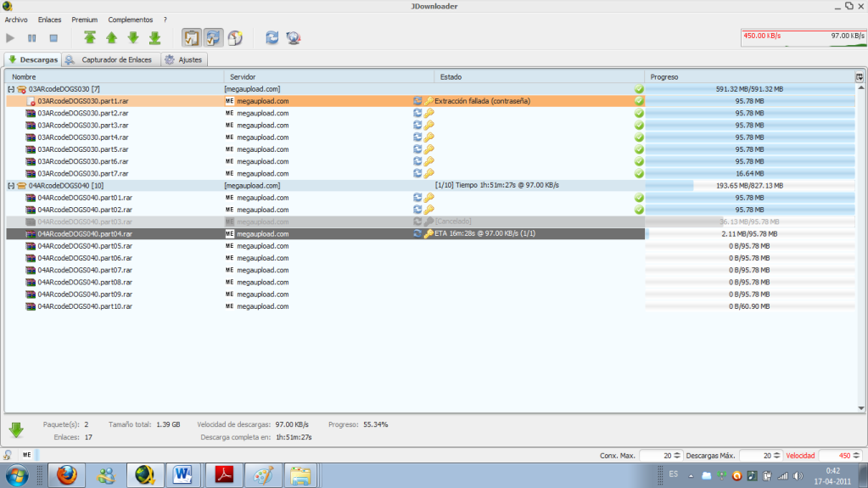Screen dimensions: 868x488
Task: Select 03ARcodeDOGS030.part4.rar file
Action: [x=83, y=137]
